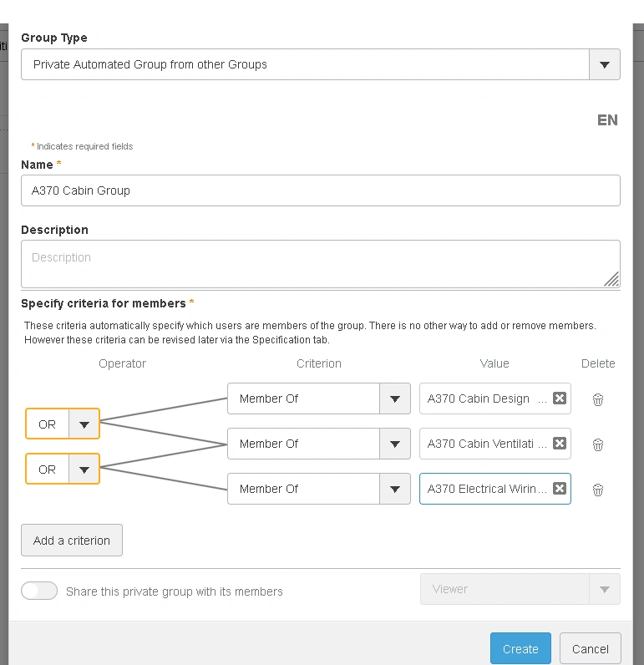Add a criterion to the group
Viewport: 644px width, 665px height.
coord(72,540)
